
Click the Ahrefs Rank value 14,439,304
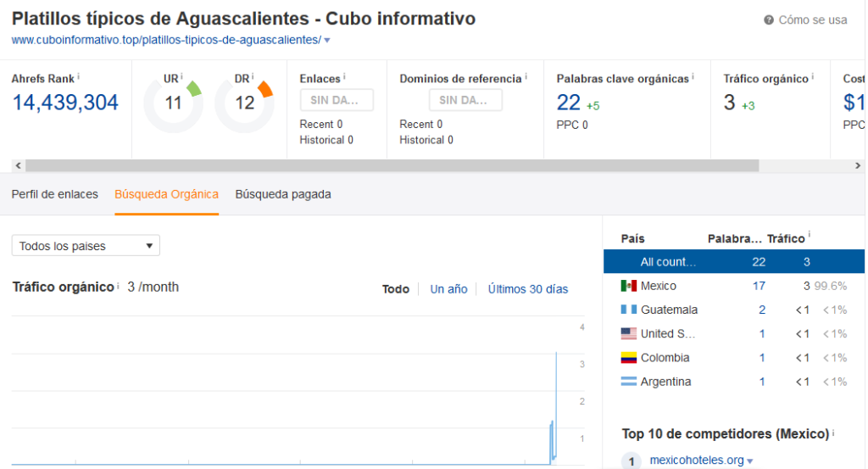click(64, 103)
